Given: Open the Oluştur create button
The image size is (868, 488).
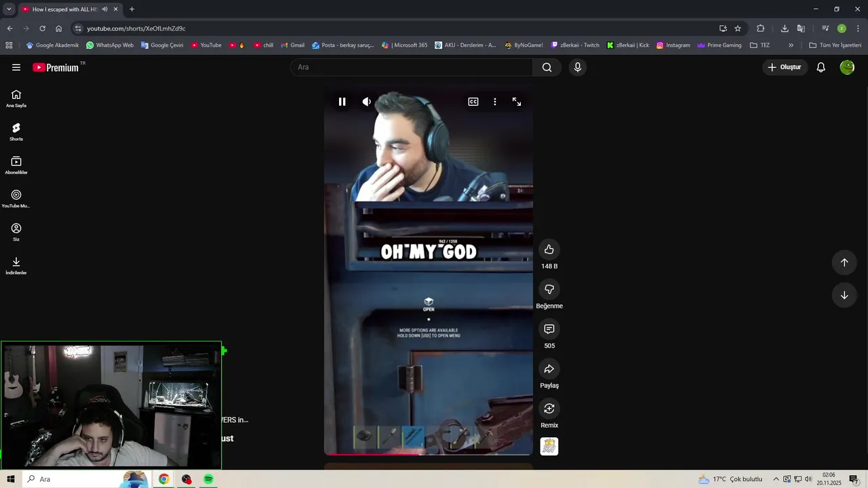Looking at the screenshot, I should point(785,67).
